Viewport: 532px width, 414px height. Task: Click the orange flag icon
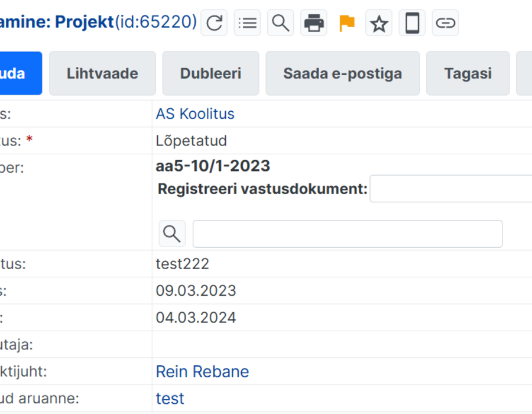point(347,23)
